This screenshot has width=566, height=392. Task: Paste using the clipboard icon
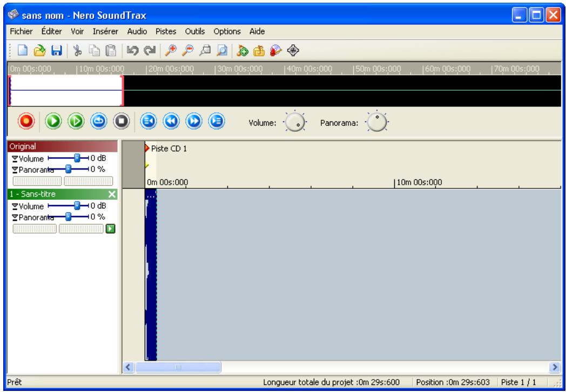click(x=111, y=50)
